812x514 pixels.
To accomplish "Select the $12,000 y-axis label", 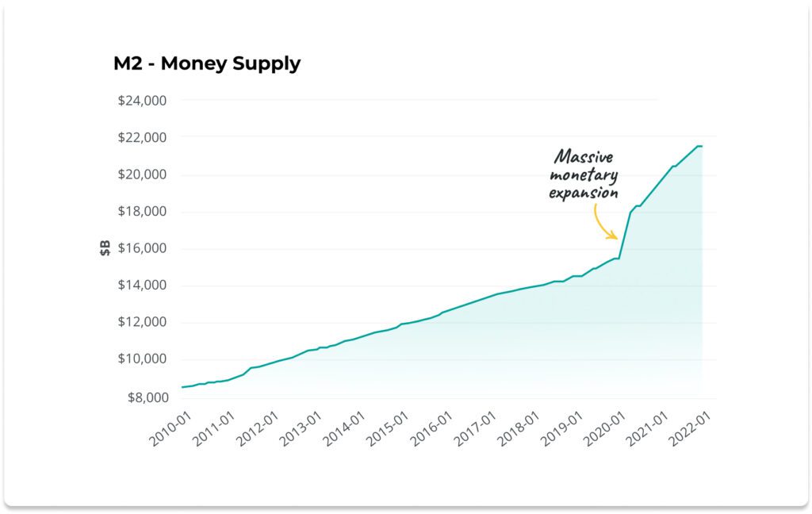I will pyautogui.click(x=144, y=322).
